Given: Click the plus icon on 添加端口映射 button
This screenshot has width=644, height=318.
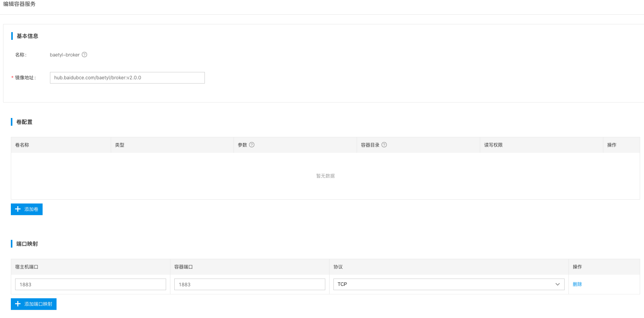Looking at the screenshot, I should coord(18,304).
